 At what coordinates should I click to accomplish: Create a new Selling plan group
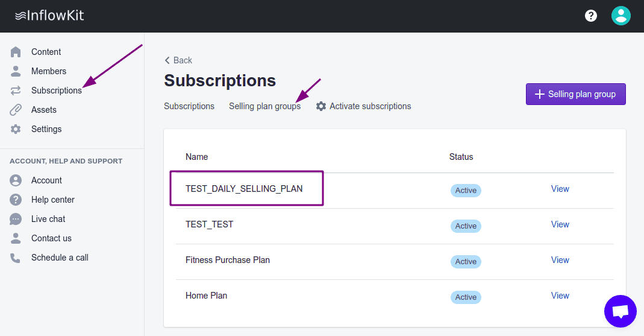tap(575, 94)
